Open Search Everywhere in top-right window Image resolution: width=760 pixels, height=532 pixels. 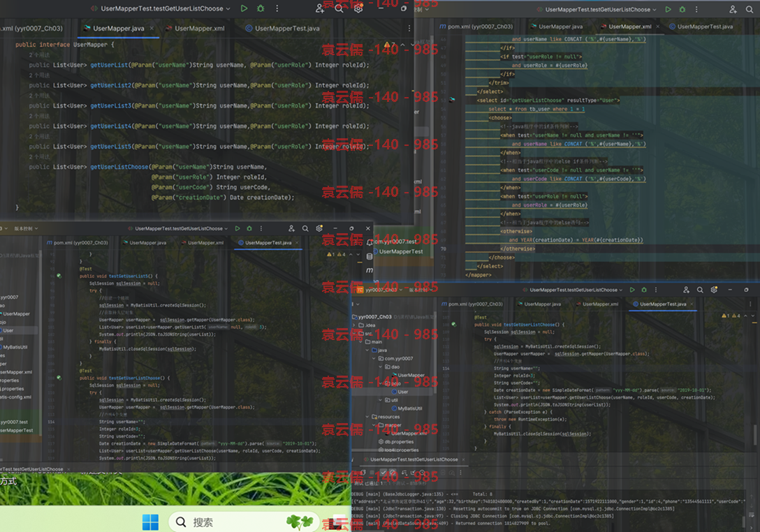(x=750, y=9)
